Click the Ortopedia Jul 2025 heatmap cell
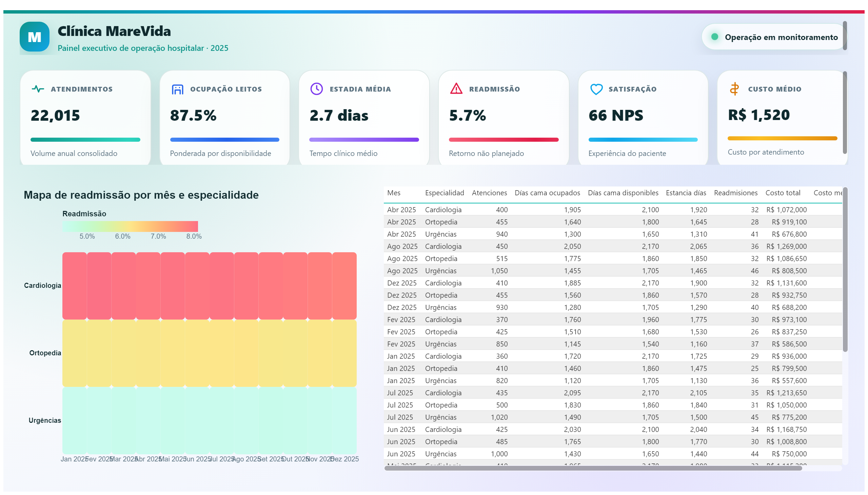868x495 pixels. coord(222,353)
